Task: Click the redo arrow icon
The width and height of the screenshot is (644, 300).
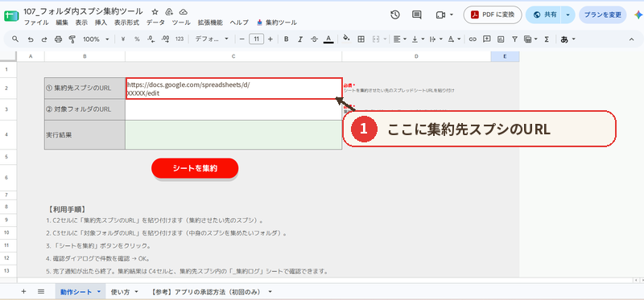Action: [x=44, y=39]
